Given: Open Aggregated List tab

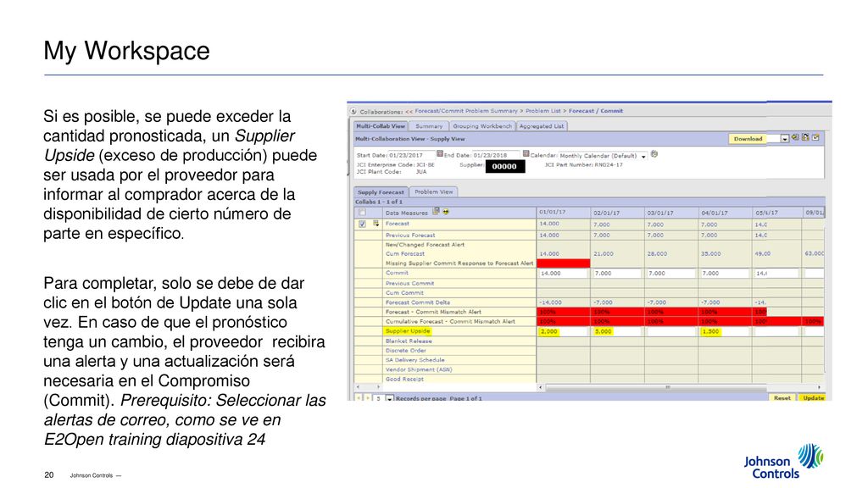Looking at the screenshot, I should pos(542,126).
